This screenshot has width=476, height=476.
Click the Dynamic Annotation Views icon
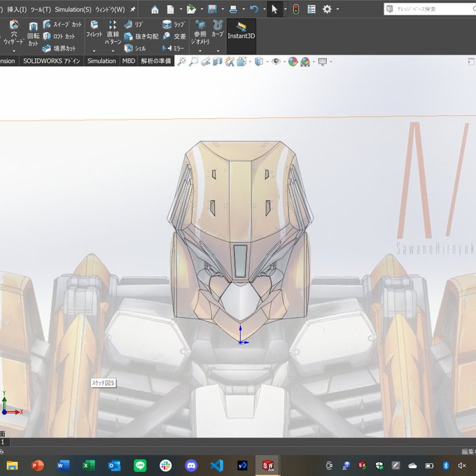(x=230, y=62)
